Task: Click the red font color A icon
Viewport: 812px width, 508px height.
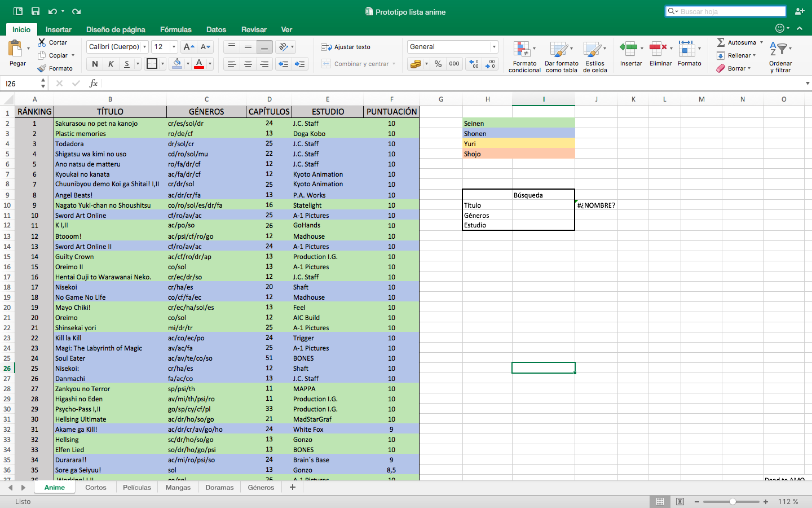Action: tap(199, 64)
